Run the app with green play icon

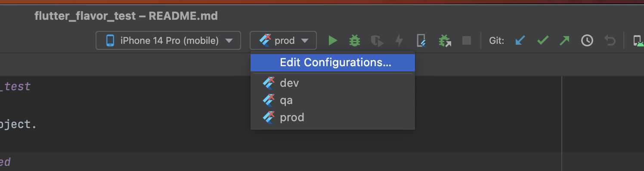(x=332, y=41)
